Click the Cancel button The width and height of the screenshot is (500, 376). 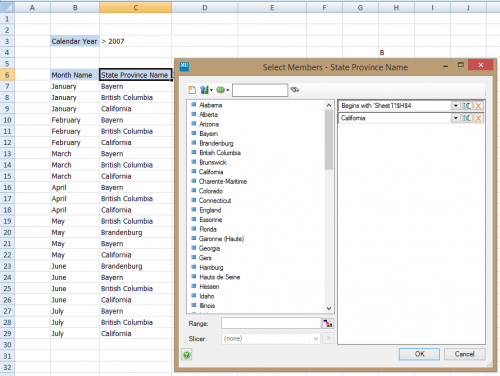point(465,354)
